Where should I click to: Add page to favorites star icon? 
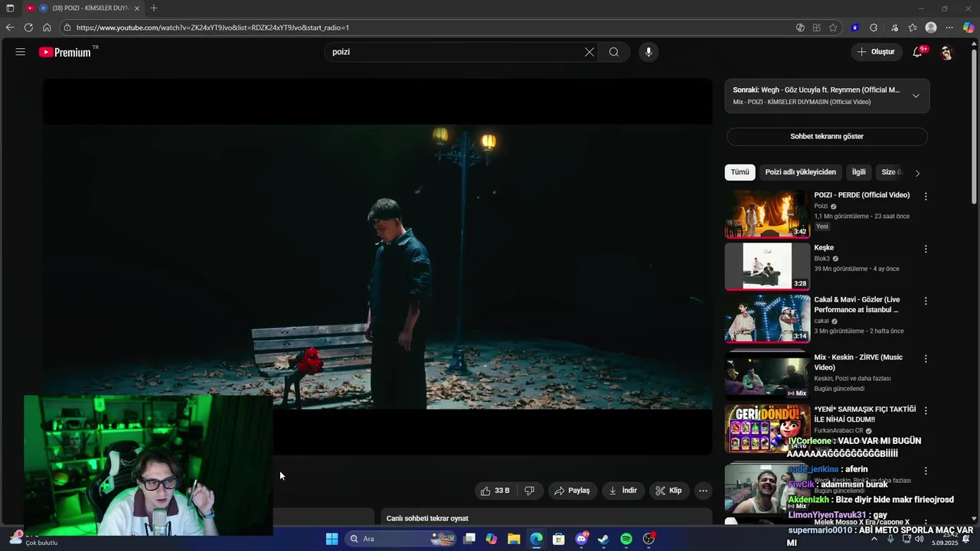pyautogui.click(x=833, y=28)
